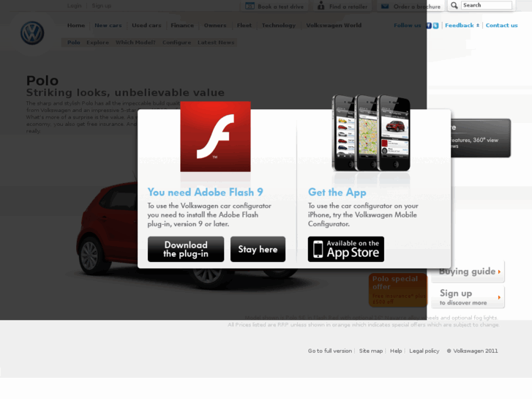Click the search magnifier icon
Screen dimensions: 532x399
click(454, 5)
